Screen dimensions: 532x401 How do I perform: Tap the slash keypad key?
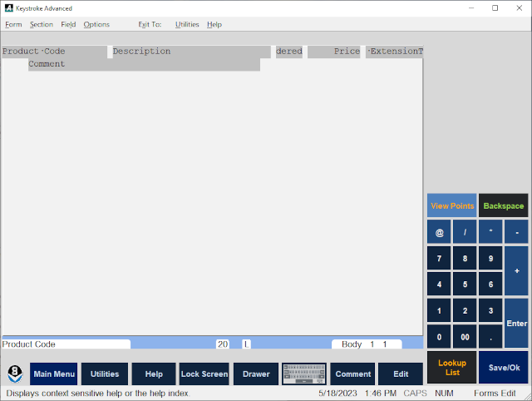(465, 232)
